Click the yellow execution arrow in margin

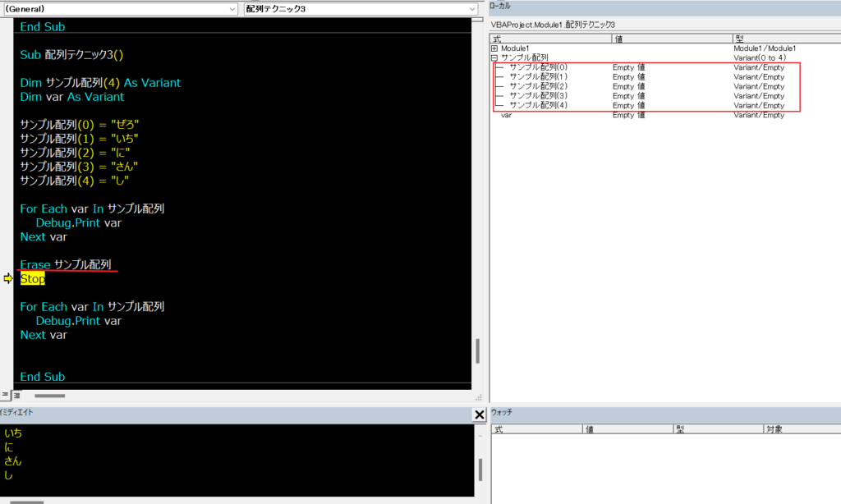[8, 279]
